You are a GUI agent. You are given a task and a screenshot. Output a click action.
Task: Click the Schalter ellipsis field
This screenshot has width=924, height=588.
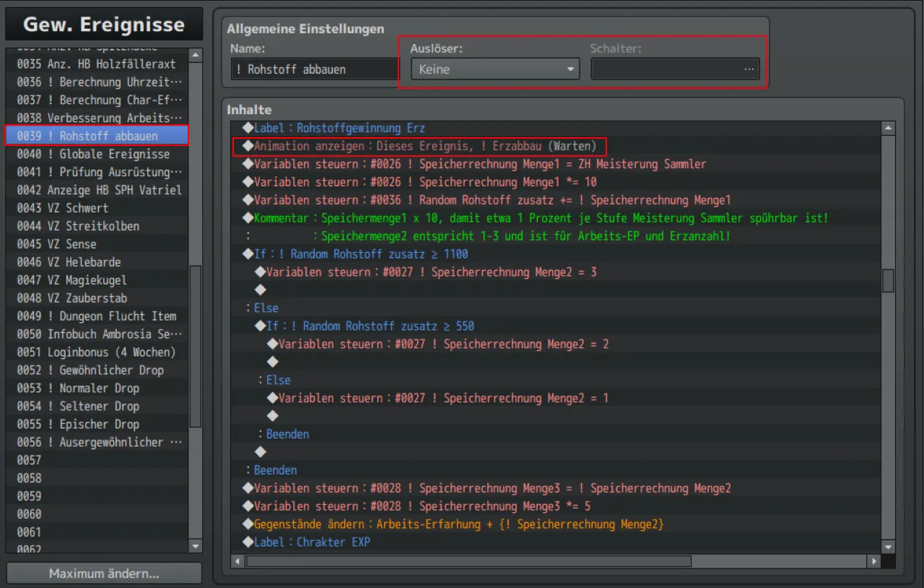pos(675,69)
